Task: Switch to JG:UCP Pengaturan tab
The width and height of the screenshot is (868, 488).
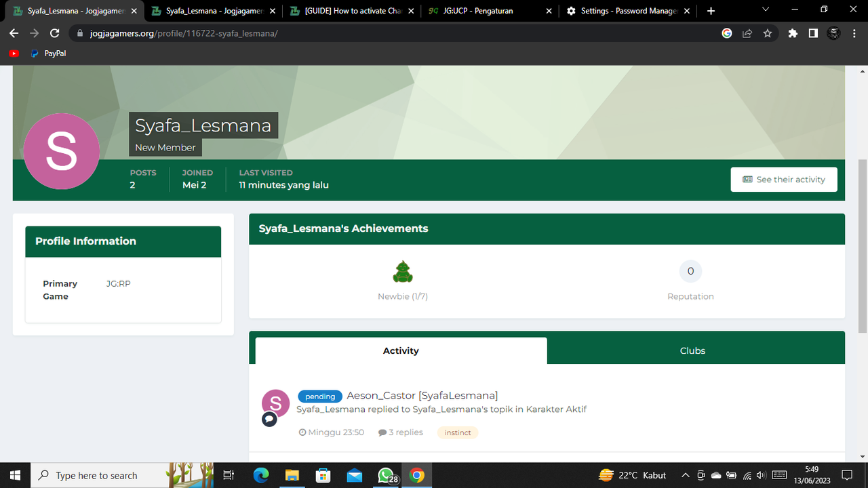Action: (x=489, y=11)
